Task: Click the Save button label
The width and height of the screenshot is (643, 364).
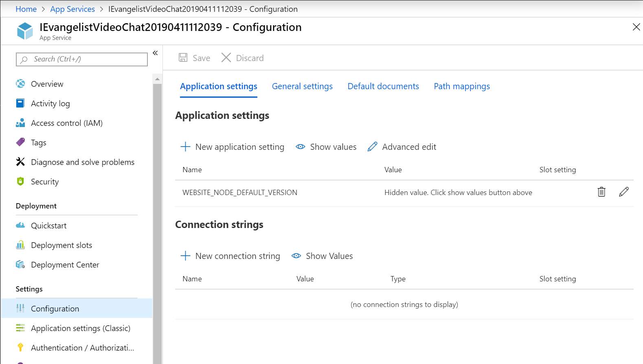Action: pos(202,58)
